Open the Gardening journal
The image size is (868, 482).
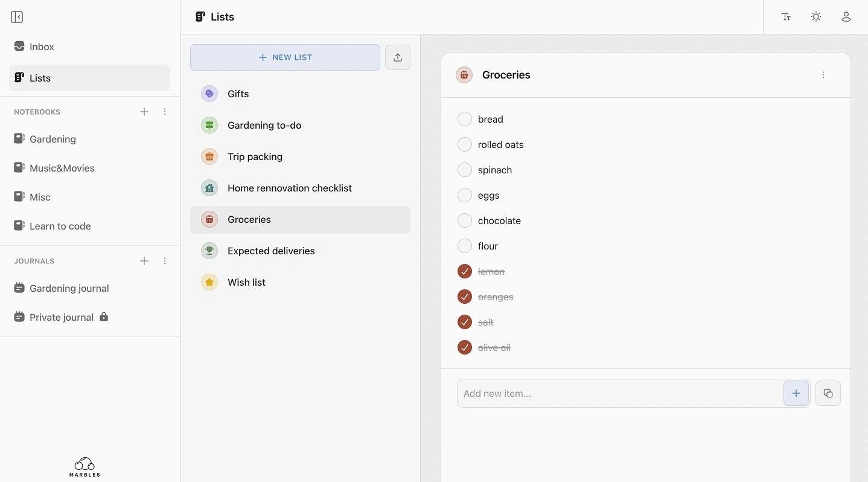click(x=69, y=288)
